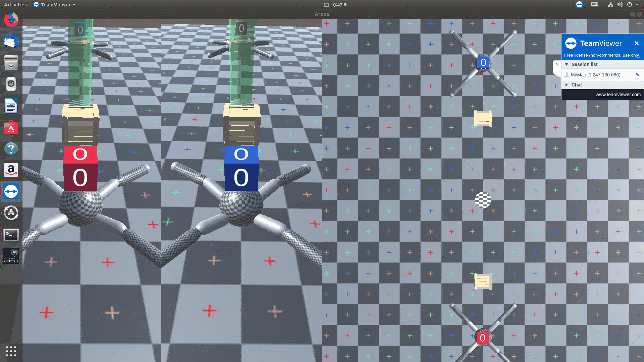This screenshot has height=362, width=644.
Task: Show Applications grid button
Action: pyautogui.click(x=11, y=351)
